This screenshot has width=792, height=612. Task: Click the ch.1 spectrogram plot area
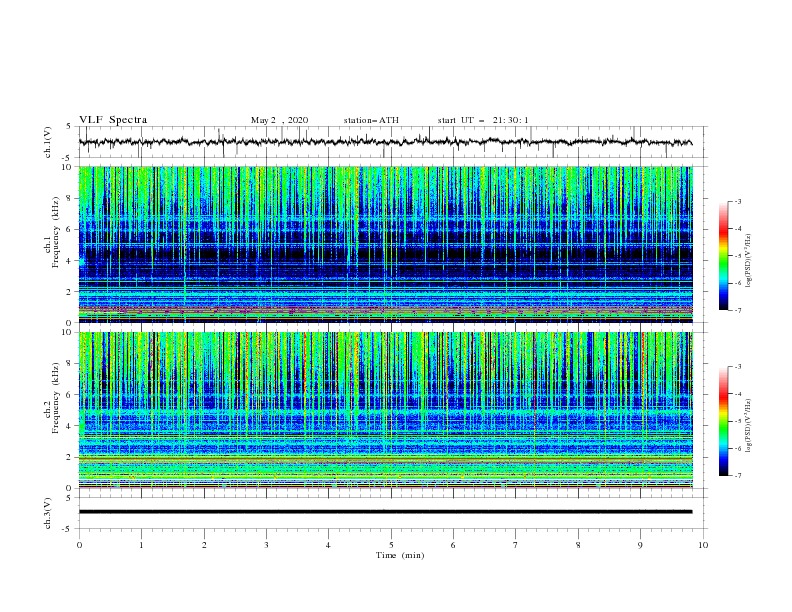pos(385,244)
